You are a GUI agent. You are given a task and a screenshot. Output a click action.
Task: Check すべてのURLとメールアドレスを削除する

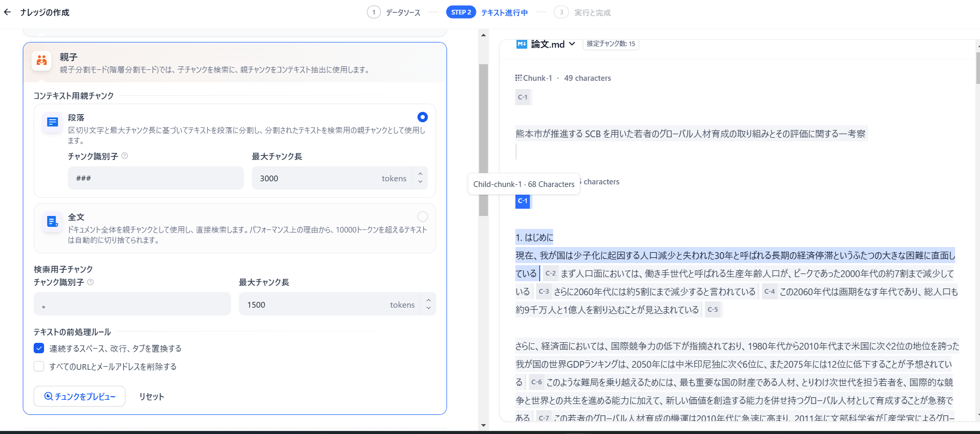[x=39, y=366]
